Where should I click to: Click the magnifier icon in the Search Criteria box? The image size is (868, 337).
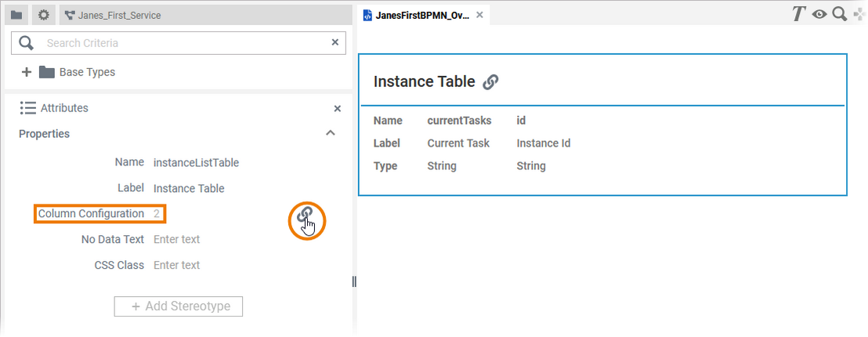[27, 43]
